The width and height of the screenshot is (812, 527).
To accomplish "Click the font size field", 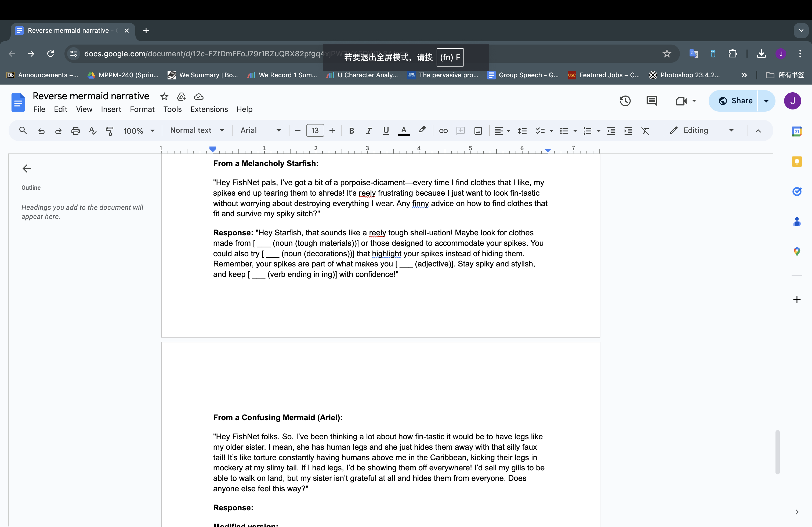I will coord(315,131).
